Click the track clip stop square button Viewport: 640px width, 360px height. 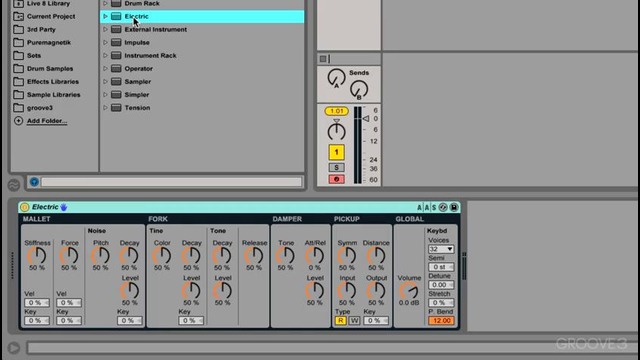click(323, 59)
